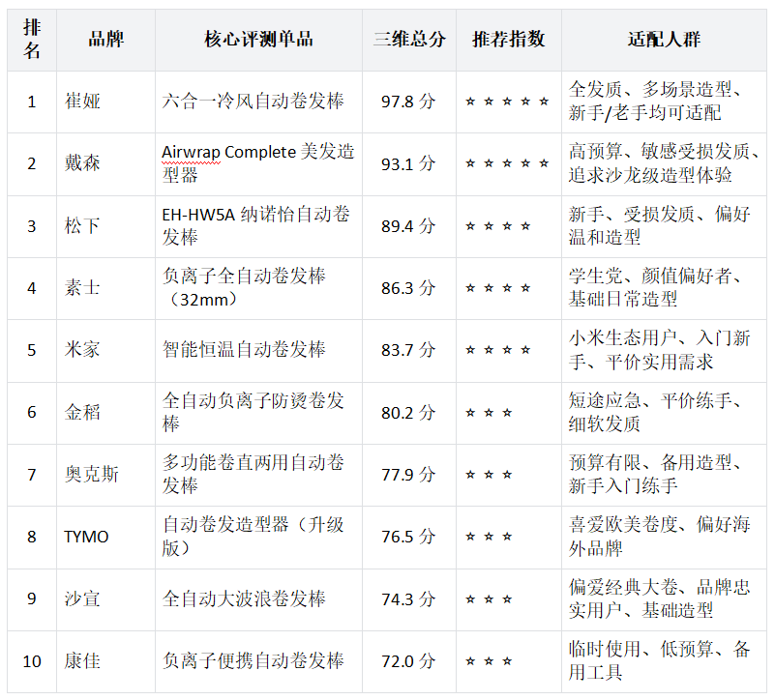Click audience cell 预算有限、备用造型
775x700 pixels.
coord(664,476)
